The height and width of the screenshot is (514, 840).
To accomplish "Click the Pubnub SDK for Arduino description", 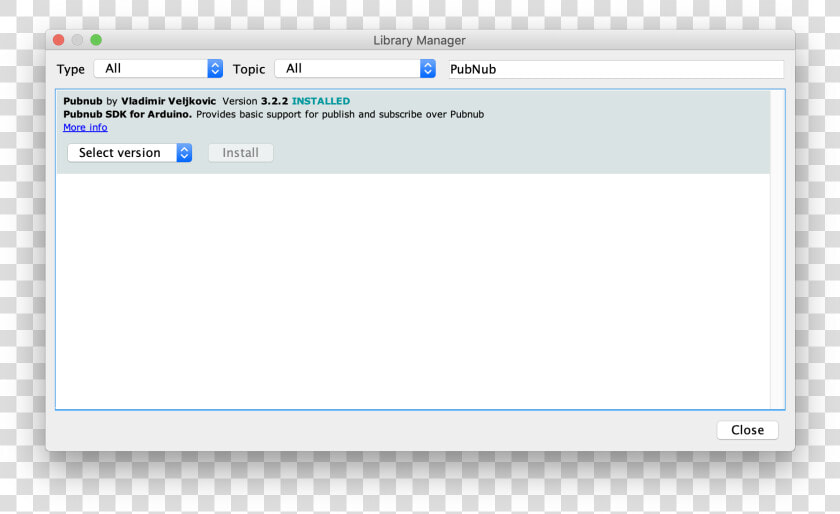I will (x=273, y=114).
